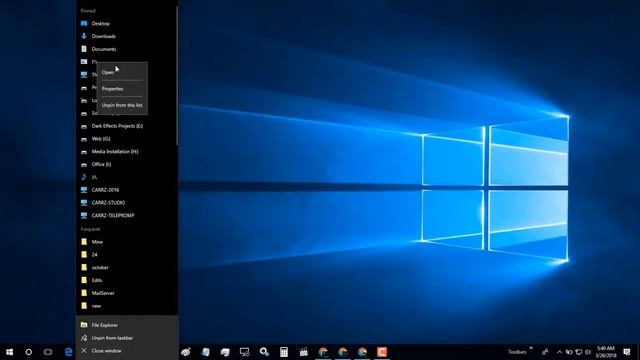640x360 pixels.
Task: Click the magnifier search app on taskbar
Action: [264, 351]
